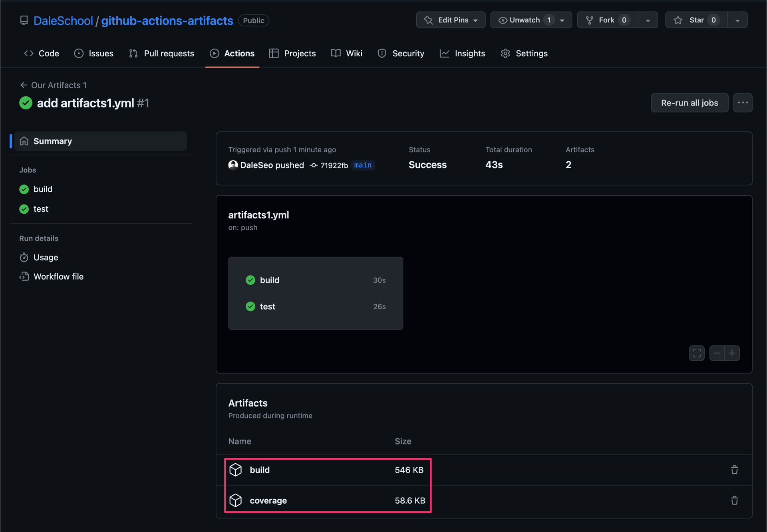The width and height of the screenshot is (767, 532).
Task: Click DaleSeo's avatar
Action: 233,165
